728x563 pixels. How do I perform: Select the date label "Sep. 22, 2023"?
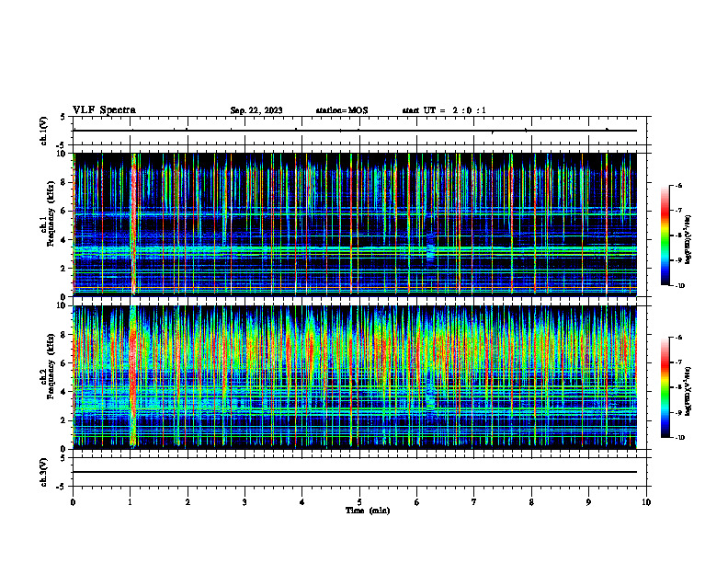click(256, 110)
